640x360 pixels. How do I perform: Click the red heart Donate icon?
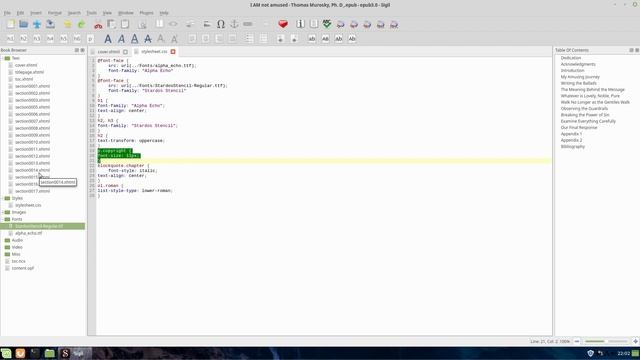pos(283,24)
